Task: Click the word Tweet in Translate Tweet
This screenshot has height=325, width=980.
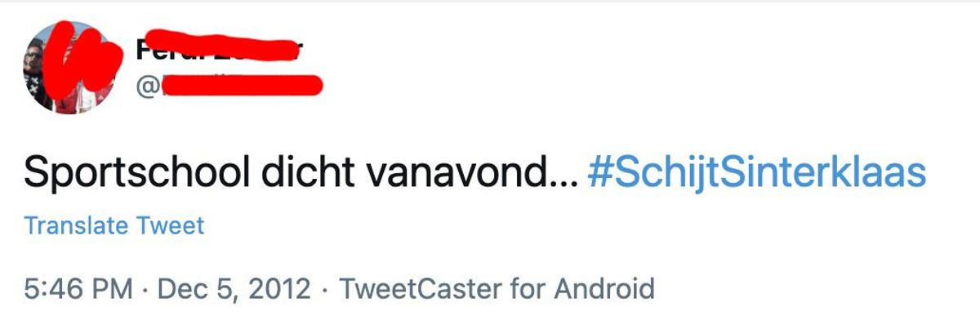Action: [x=170, y=225]
